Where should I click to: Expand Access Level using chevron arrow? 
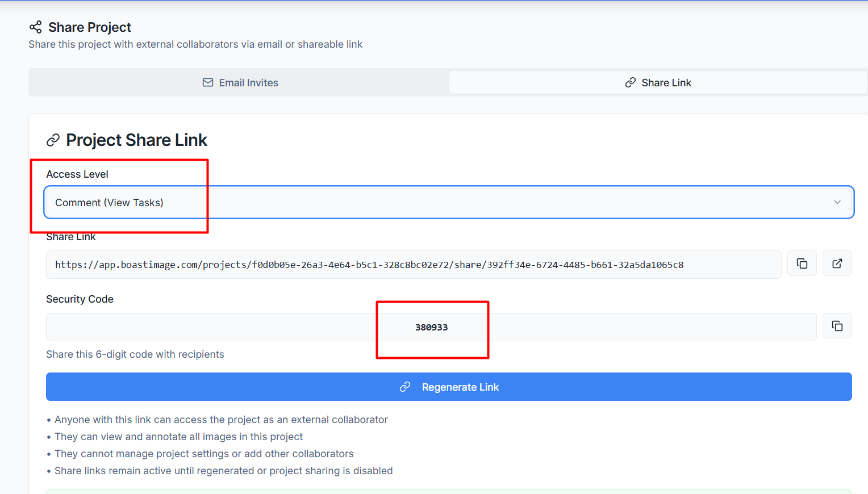[x=837, y=203]
